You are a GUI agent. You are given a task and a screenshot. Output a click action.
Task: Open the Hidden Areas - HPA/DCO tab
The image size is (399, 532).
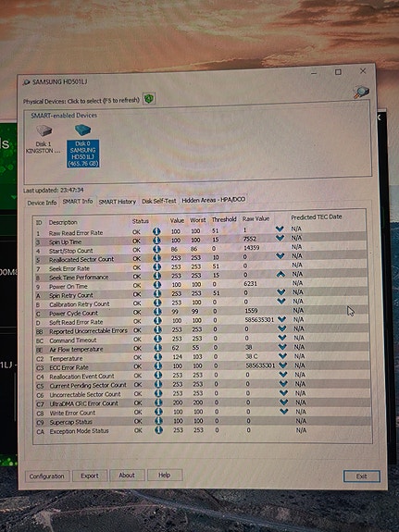[213, 200]
